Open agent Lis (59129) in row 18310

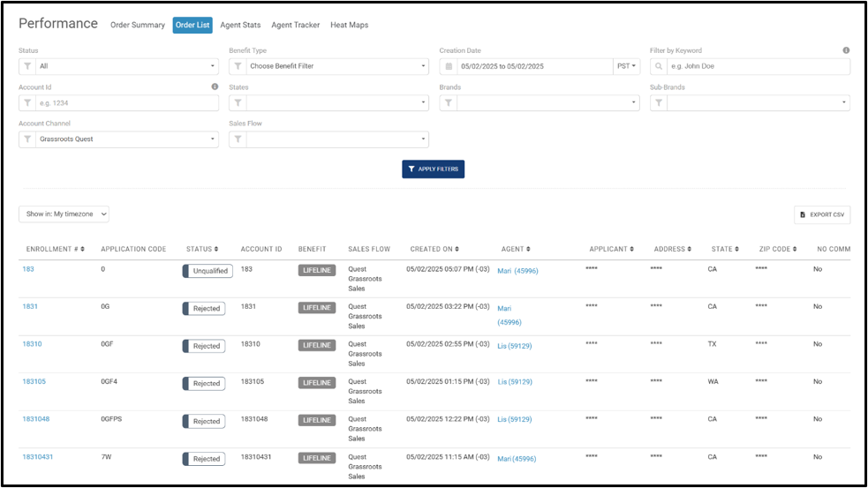point(514,346)
